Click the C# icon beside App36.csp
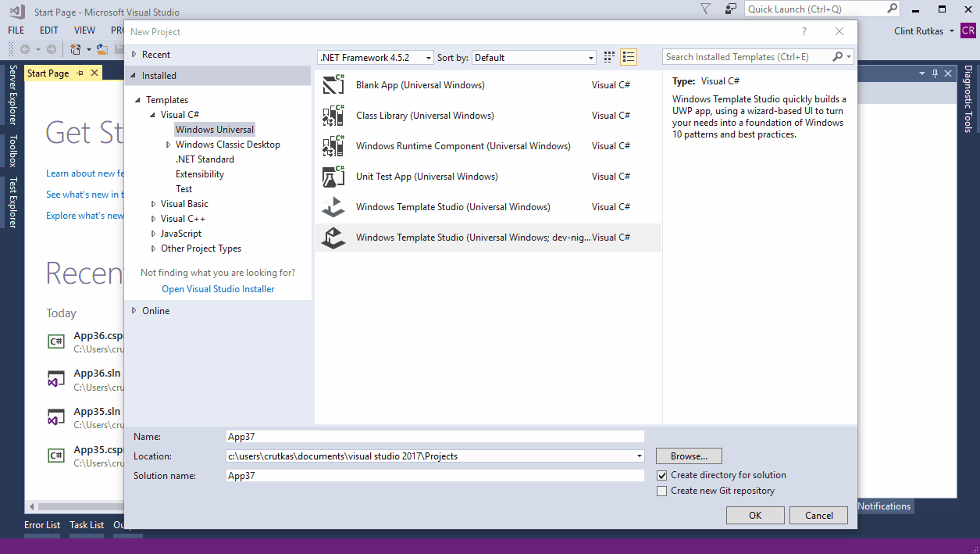 pos(56,341)
